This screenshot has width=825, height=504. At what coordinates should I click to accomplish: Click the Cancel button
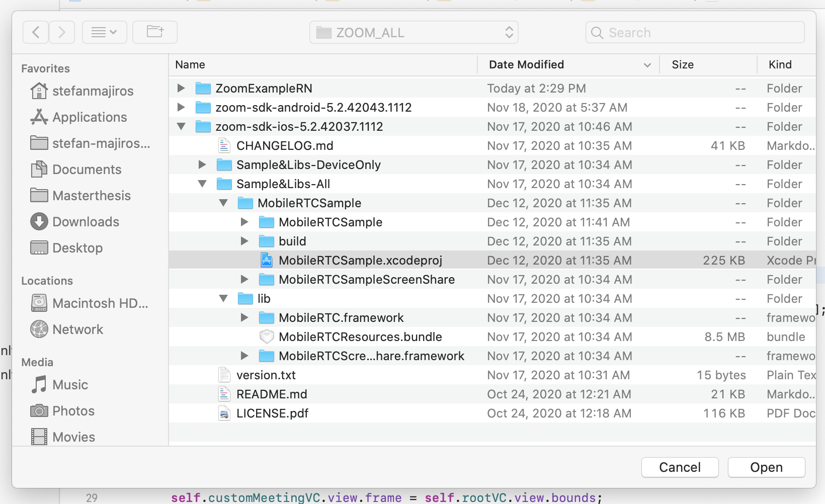point(680,467)
